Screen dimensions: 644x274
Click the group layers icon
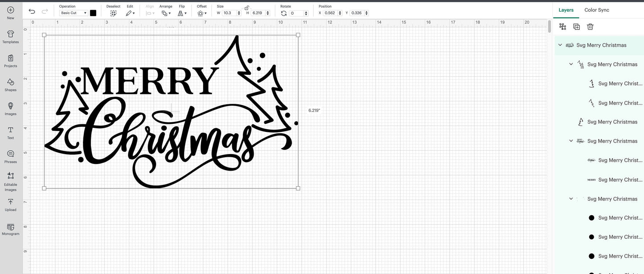click(562, 27)
